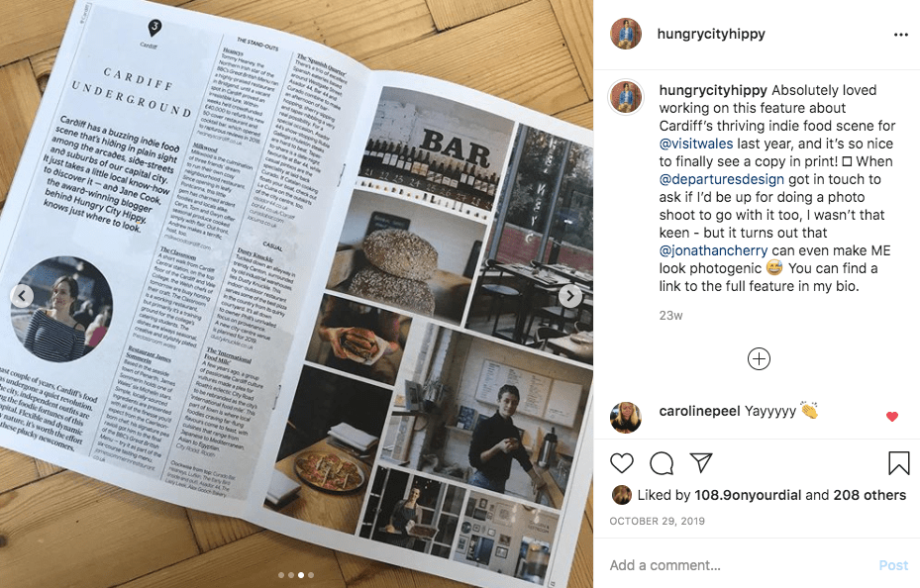This screenshot has height=588, width=920.
Task: Click the Add a comment field
Action: pos(740,565)
